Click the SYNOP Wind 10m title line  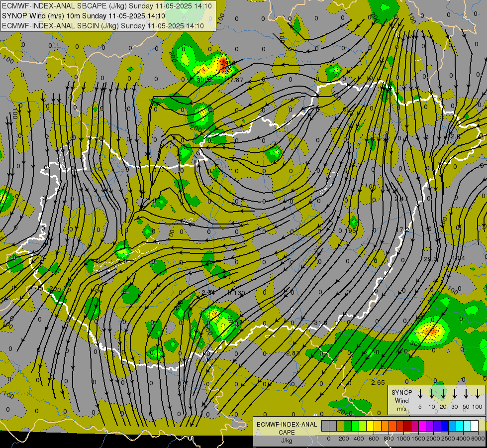83,16
